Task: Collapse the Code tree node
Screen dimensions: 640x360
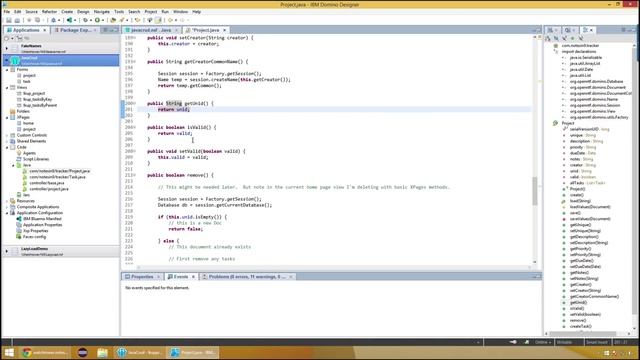Action: (x=7, y=147)
